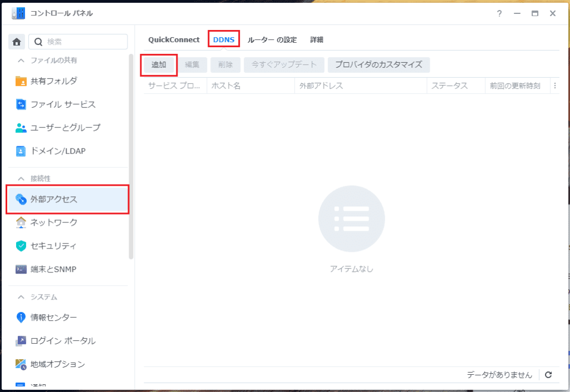Sort by ホスト名 column header
Screen dimensions: 570x392
coord(251,86)
